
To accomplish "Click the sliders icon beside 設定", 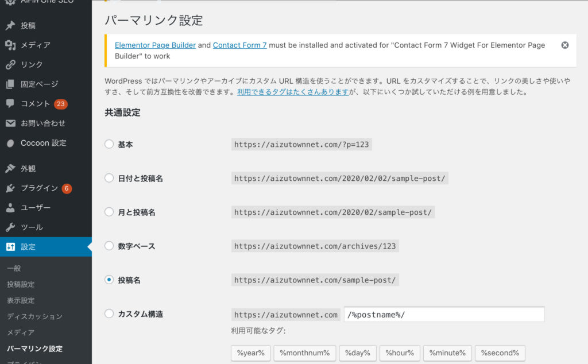I will click(10, 247).
